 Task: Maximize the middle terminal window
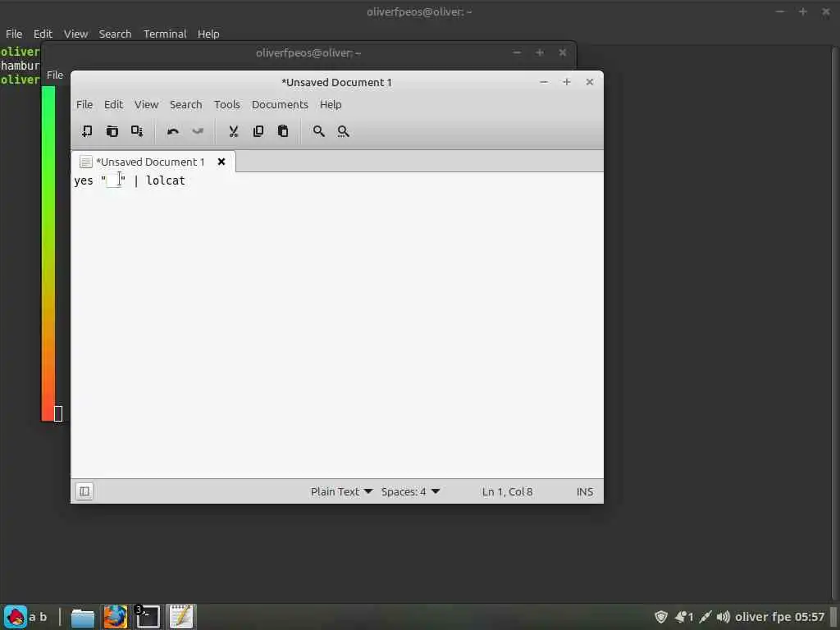pyautogui.click(x=540, y=52)
